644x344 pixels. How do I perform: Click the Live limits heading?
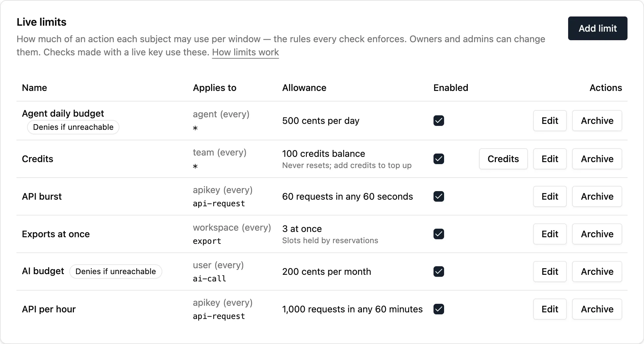point(42,22)
